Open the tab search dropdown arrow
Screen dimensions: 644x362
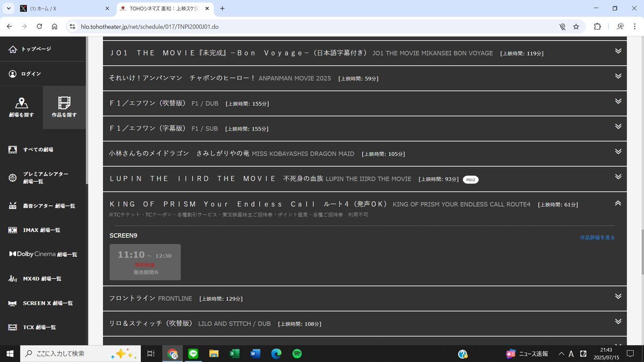point(9,9)
